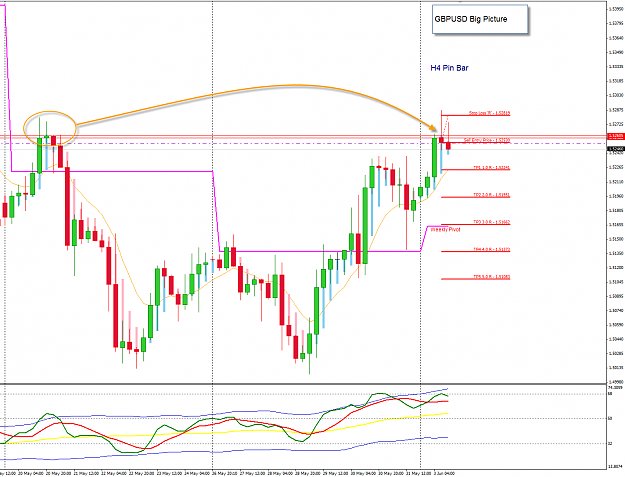625x477 pixels.
Task: Click the TP1 1.0 R target label
Action: tap(491, 168)
